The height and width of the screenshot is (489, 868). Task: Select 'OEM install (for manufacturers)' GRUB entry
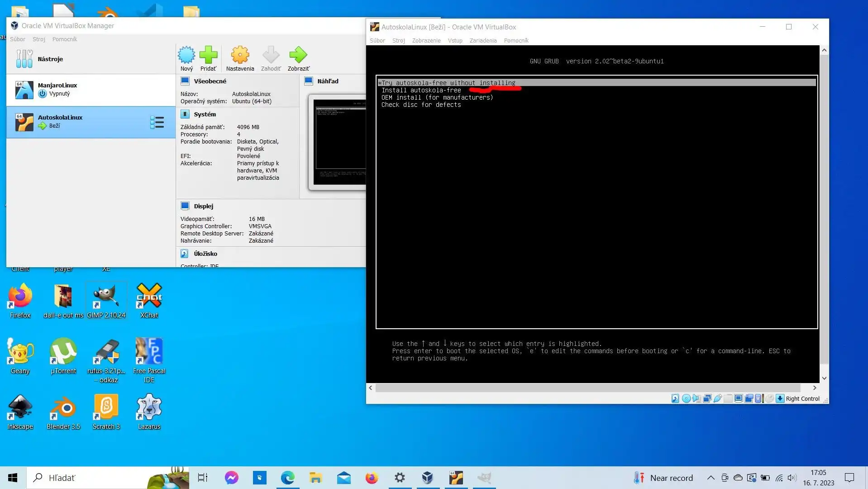[437, 97]
